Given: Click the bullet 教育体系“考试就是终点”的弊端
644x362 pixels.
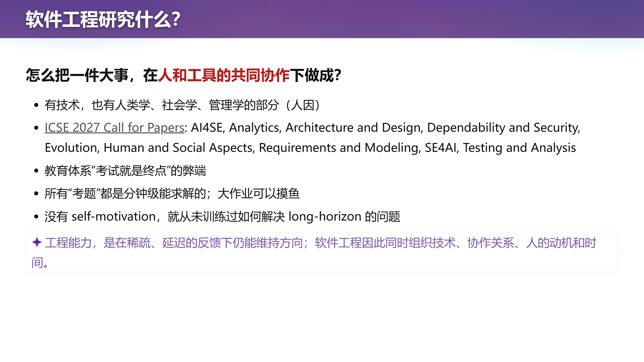Looking at the screenshot, I should point(125,171).
